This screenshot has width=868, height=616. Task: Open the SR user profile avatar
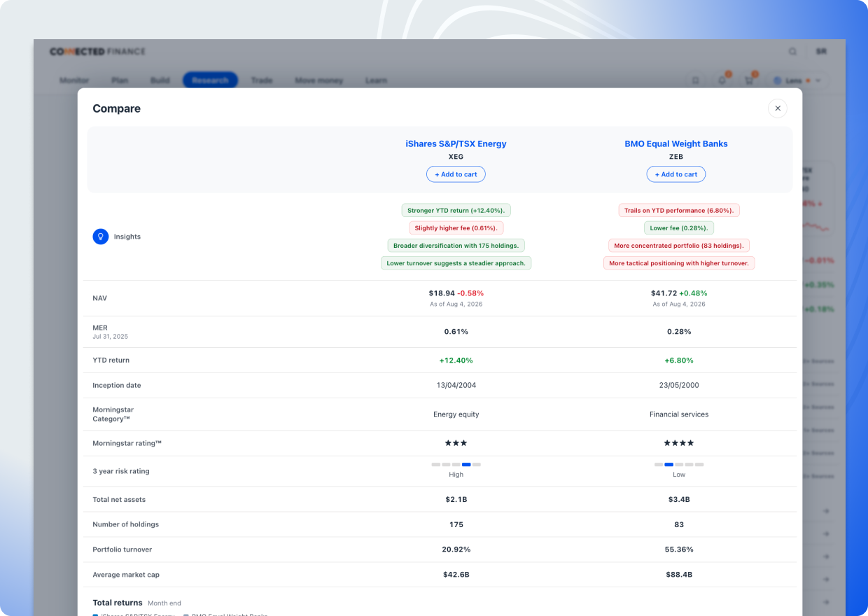coord(820,51)
